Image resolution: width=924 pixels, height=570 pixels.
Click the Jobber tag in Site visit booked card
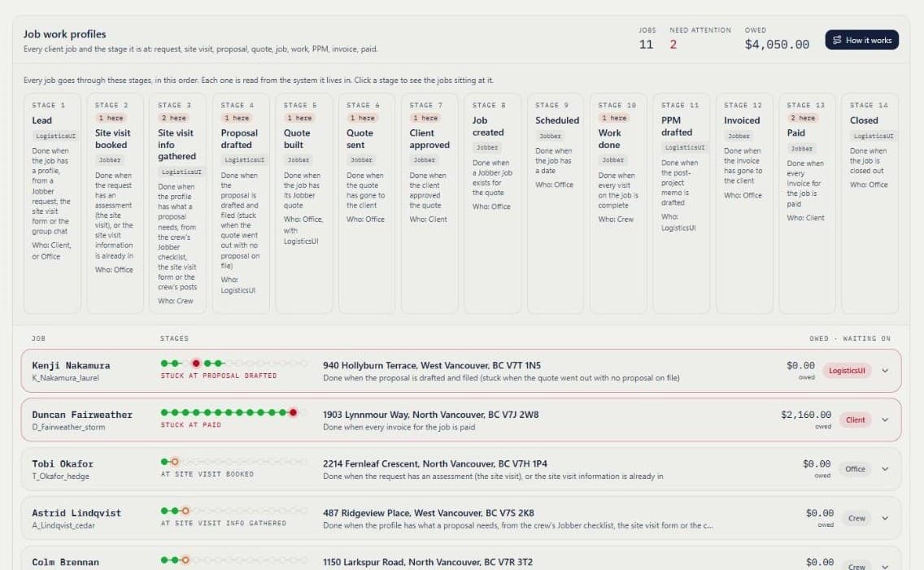(110, 160)
